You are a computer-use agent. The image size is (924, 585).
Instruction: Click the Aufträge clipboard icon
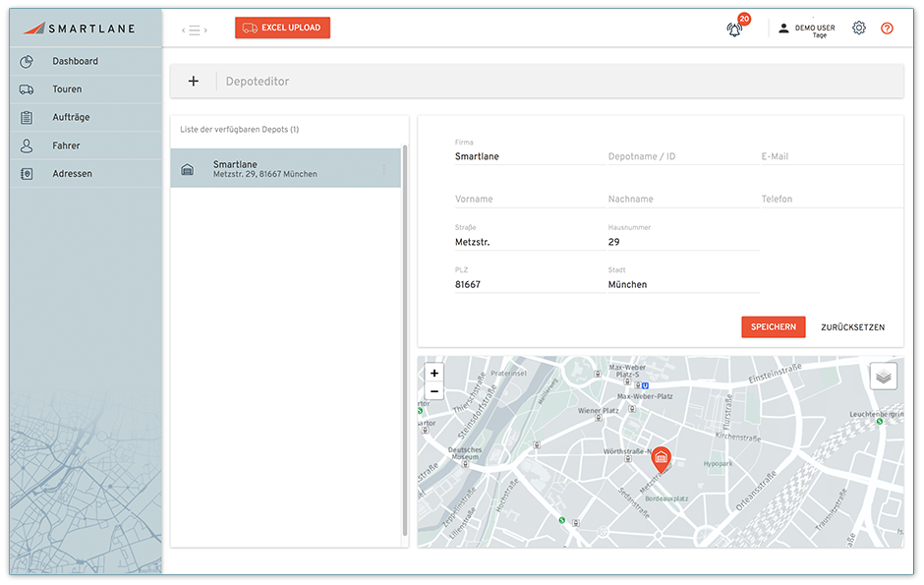[x=27, y=117]
